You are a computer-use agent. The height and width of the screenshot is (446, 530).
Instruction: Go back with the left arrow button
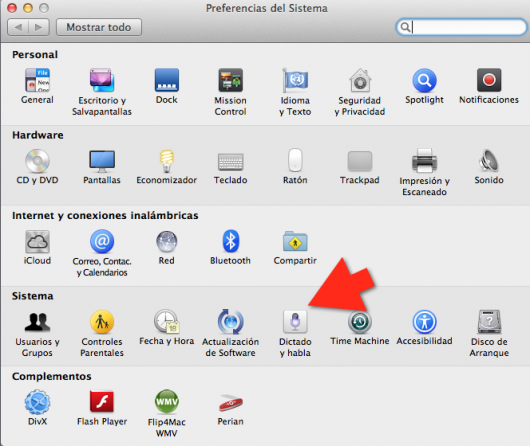tap(18, 27)
